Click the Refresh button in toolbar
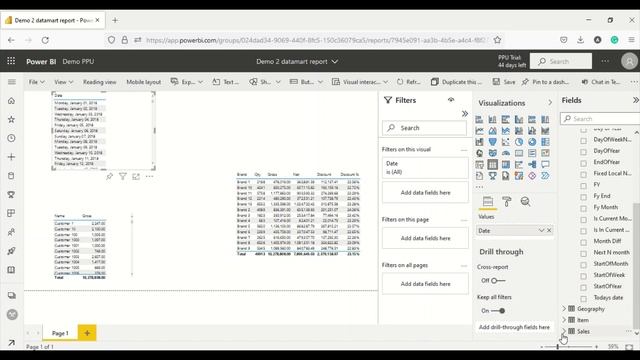Image resolution: width=640 pixels, height=360 pixels. point(409,82)
